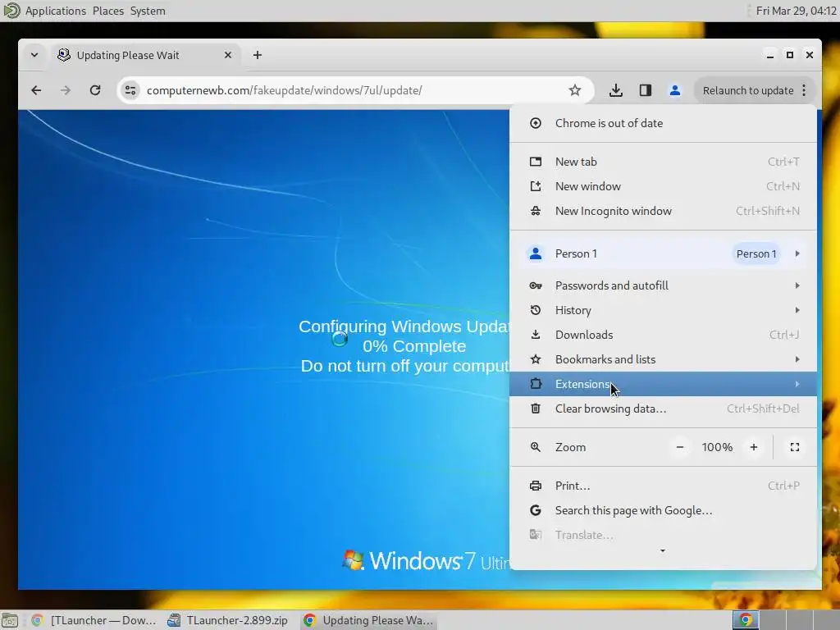Screen dimensions: 840x630
Task: Click the back navigation arrow
Action: pos(36,90)
